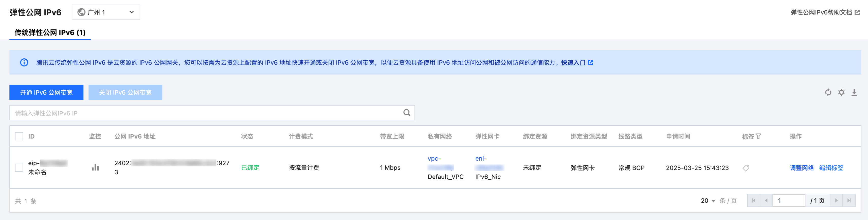
Task: Go to next page arrow
Action: click(836, 200)
